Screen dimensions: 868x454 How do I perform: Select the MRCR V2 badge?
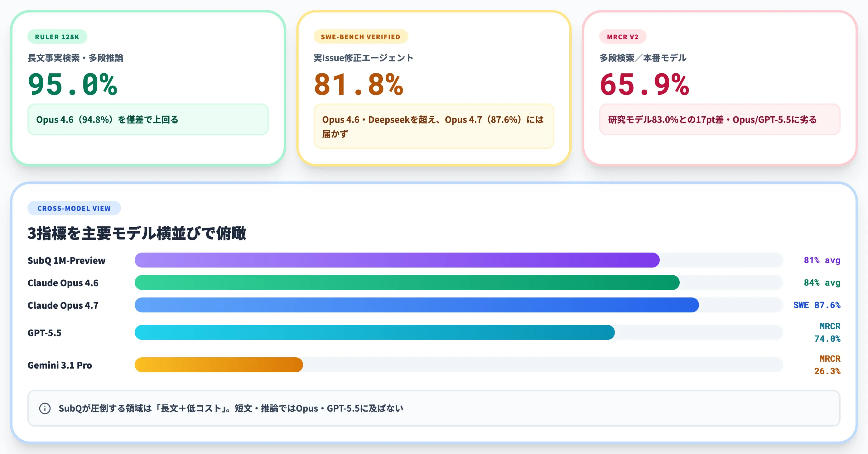623,37
